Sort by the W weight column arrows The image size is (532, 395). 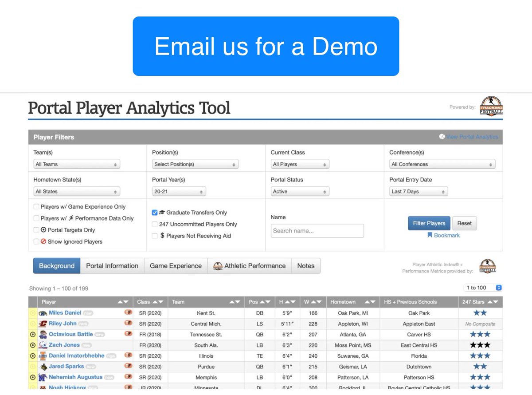[x=316, y=302]
